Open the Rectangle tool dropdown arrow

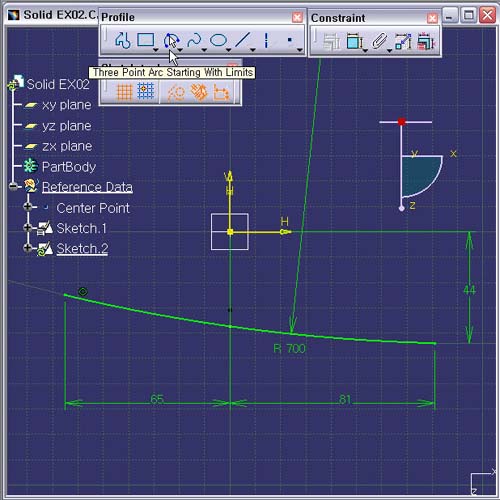[155, 50]
